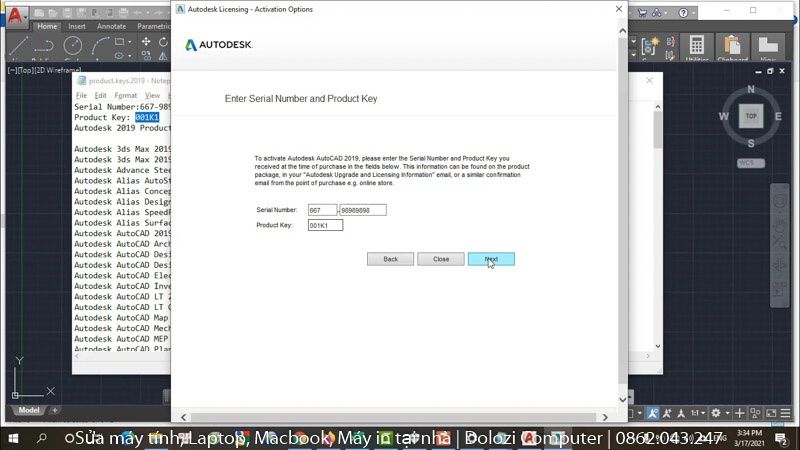Switch to the Annotate ribbon tab
The height and width of the screenshot is (450, 800).
pyautogui.click(x=111, y=26)
